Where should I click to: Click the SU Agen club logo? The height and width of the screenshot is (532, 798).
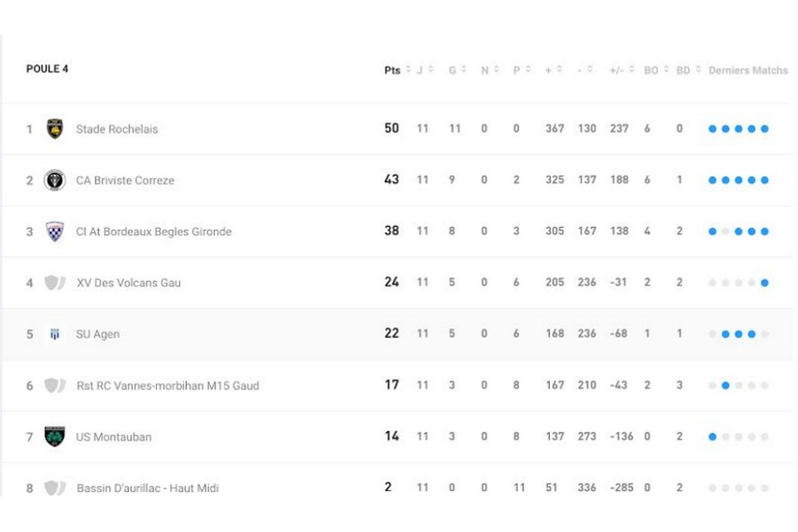pos(55,334)
